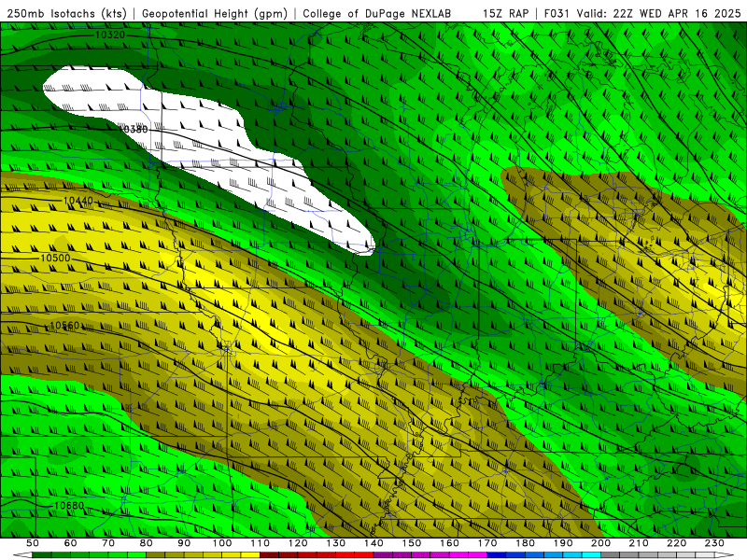Click the 10680 height contour label
This screenshot has height=560, width=747.
[x=69, y=505]
